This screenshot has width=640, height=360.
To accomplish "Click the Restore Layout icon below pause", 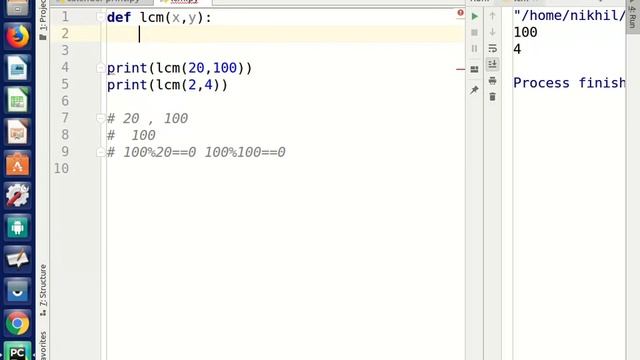I will pyautogui.click(x=474, y=69).
